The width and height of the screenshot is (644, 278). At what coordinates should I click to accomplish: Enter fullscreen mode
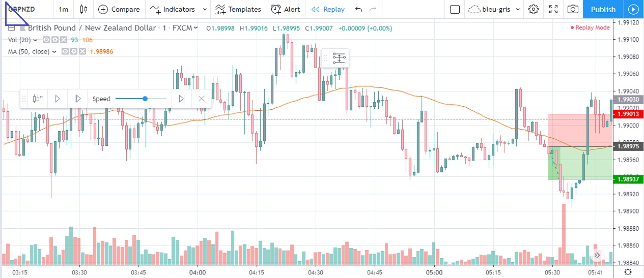click(553, 9)
